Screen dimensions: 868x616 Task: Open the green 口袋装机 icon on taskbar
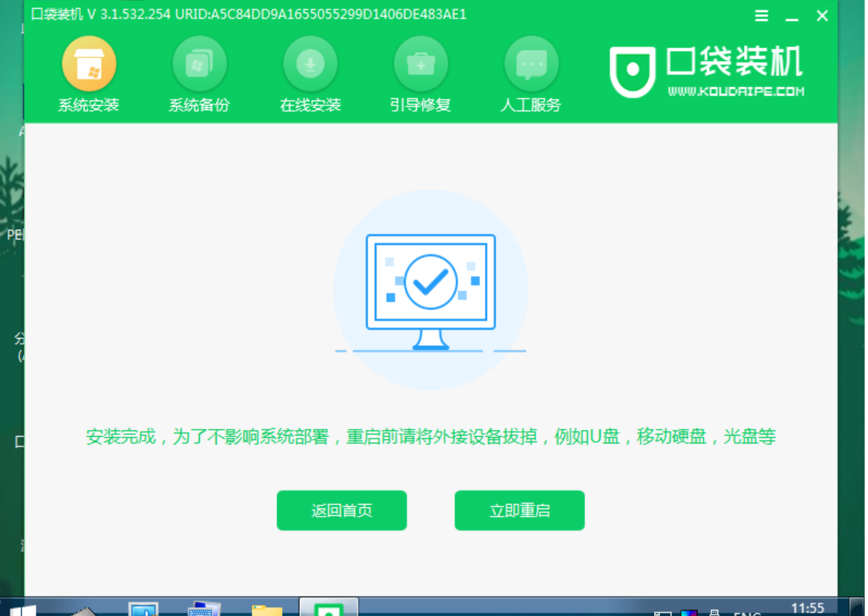pos(328,609)
